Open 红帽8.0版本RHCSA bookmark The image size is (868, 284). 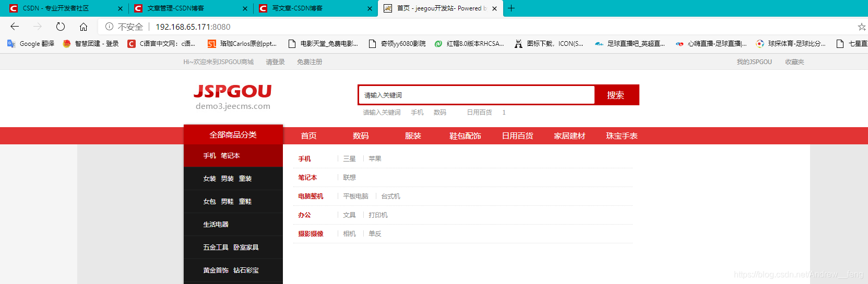pos(469,44)
